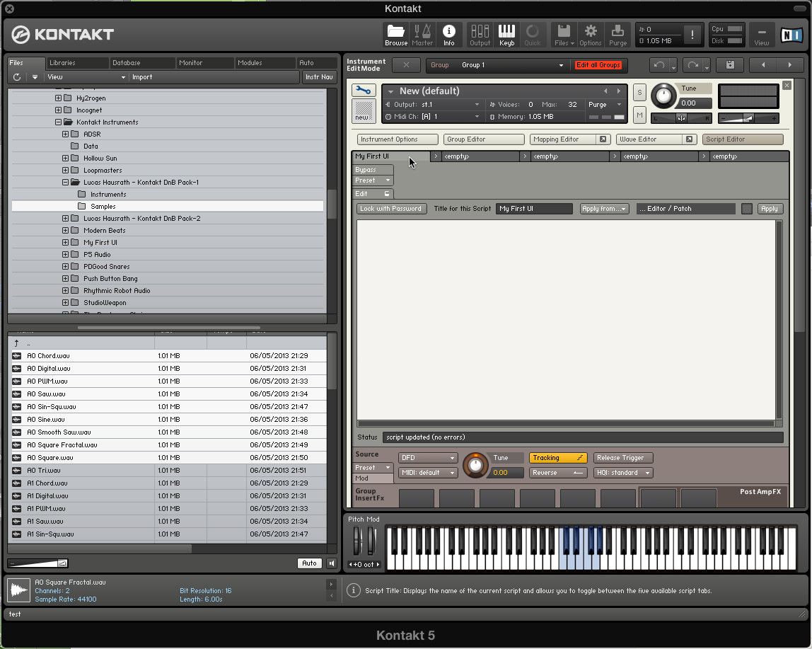Open the browser View dropdown
The image size is (812, 649).
point(86,76)
